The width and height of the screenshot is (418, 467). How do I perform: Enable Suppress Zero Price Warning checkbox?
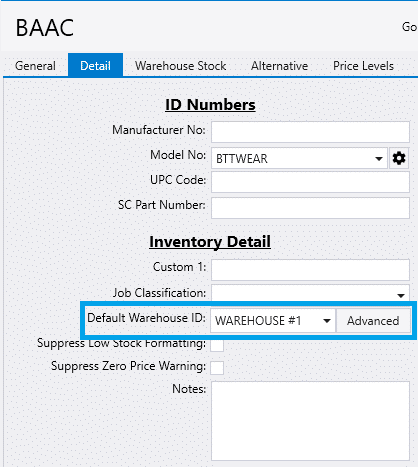pyautogui.click(x=217, y=368)
